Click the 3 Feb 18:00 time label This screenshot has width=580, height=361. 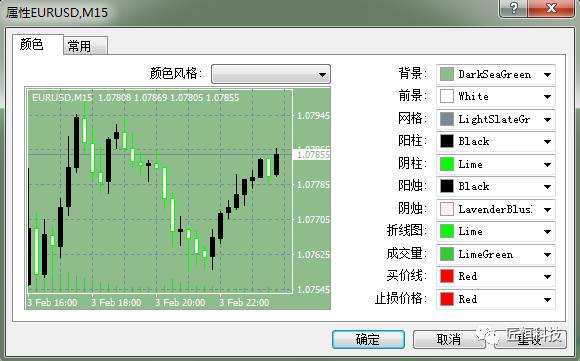pos(116,303)
